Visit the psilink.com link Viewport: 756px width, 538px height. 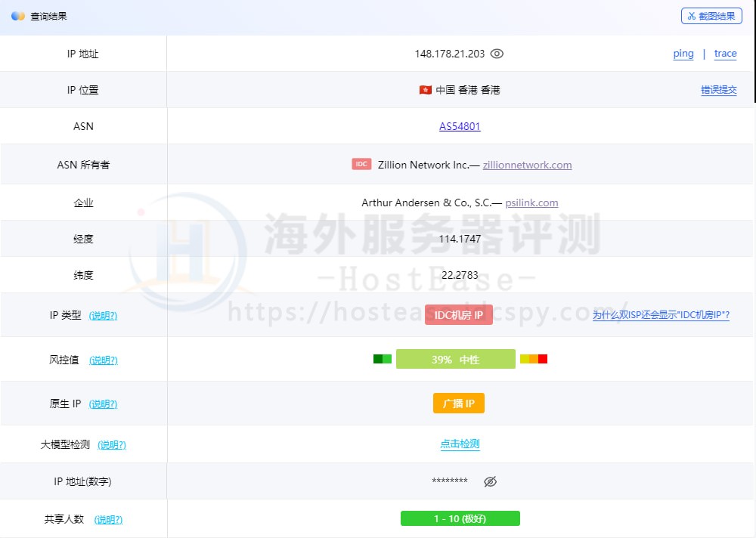(531, 203)
